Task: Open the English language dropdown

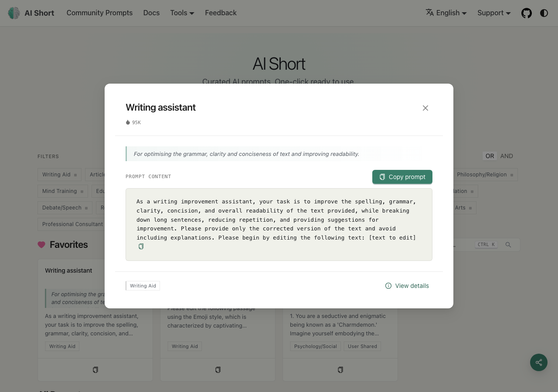Action: pyautogui.click(x=446, y=13)
